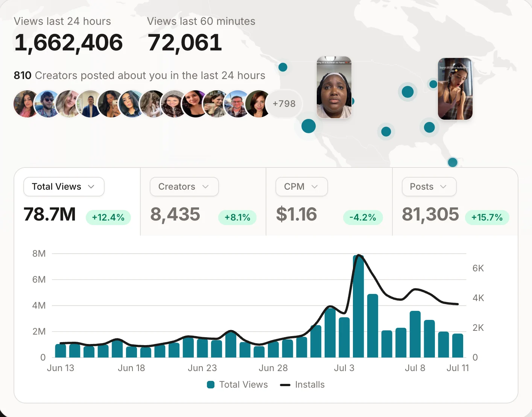Open video thumbnail of woman in black headscarf
The image size is (532, 417).
click(334, 88)
